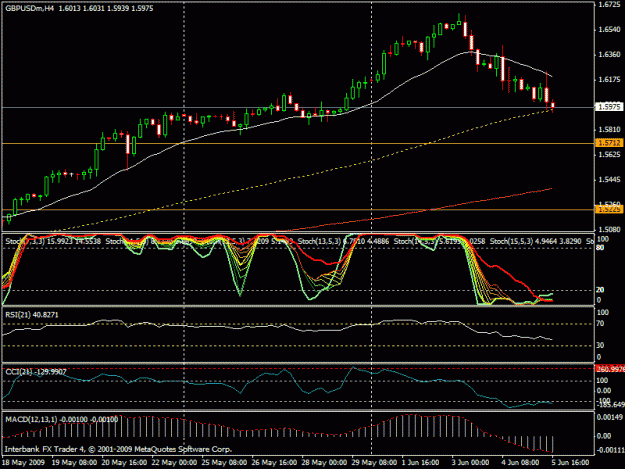Viewport: 625px width, 469px height.
Task: Click the 29 May 08:00 time label
Action: click(x=374, y=463)
